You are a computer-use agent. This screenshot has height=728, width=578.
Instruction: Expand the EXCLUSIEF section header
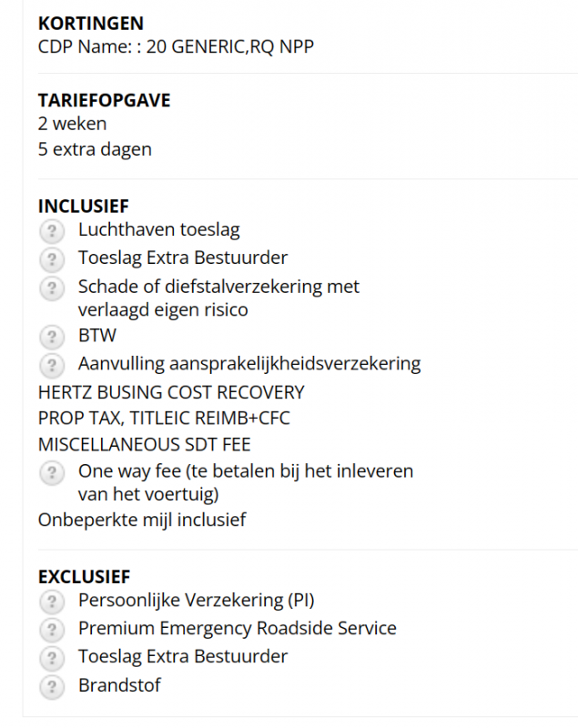tap(84, 577)
